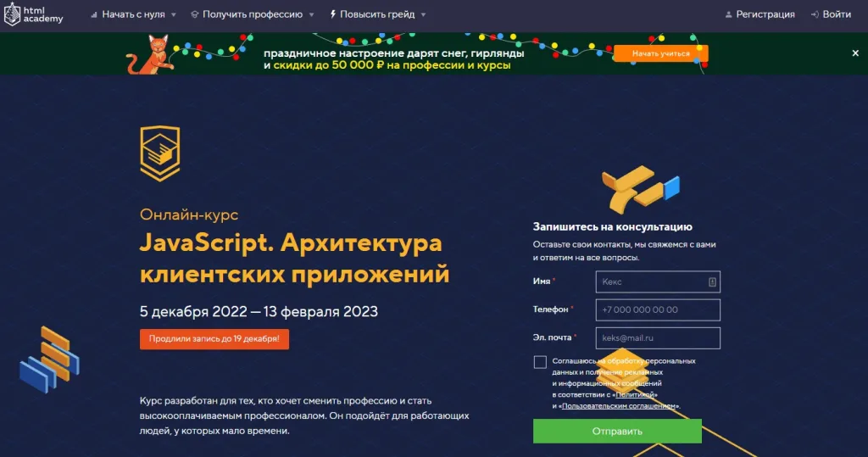
Task: Click the bar chart icon beside Начать с нуля
Action: (x=94, y=15)
